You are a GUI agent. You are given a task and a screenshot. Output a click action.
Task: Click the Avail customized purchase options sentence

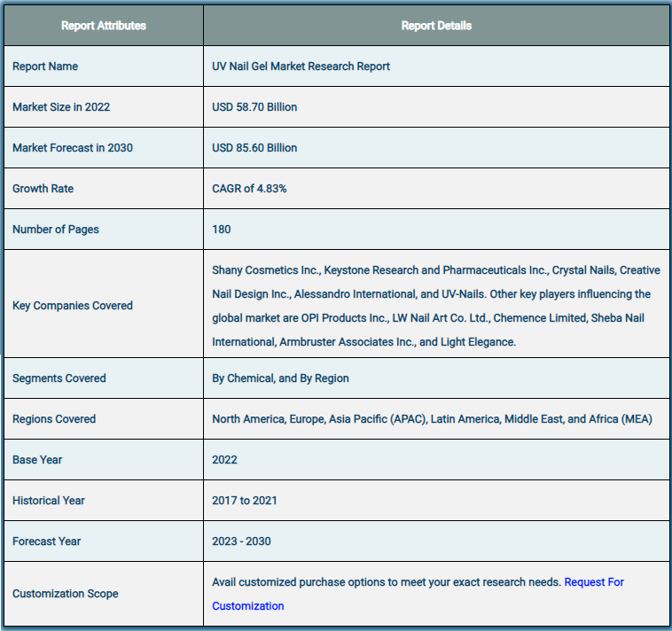(x=387, y=582)
